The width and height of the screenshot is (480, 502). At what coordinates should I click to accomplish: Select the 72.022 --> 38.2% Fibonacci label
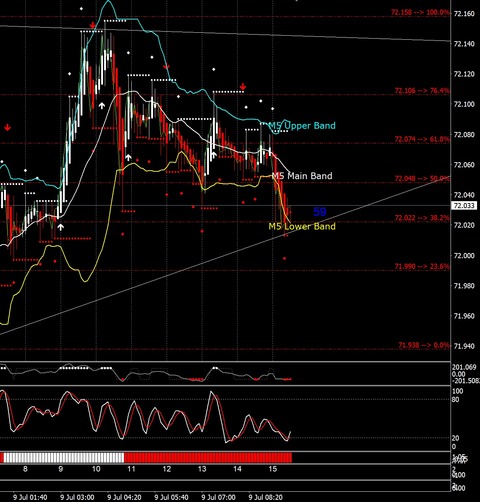pos(422,218)
